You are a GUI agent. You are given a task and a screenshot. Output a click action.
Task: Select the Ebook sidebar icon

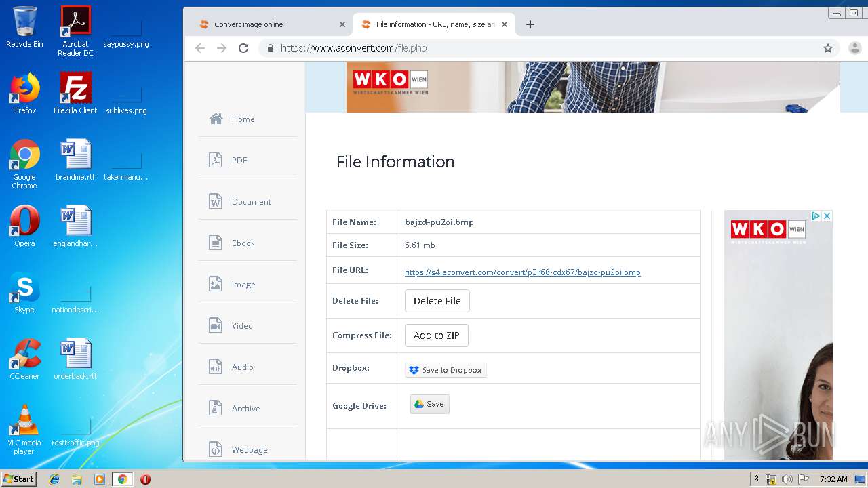216,243
